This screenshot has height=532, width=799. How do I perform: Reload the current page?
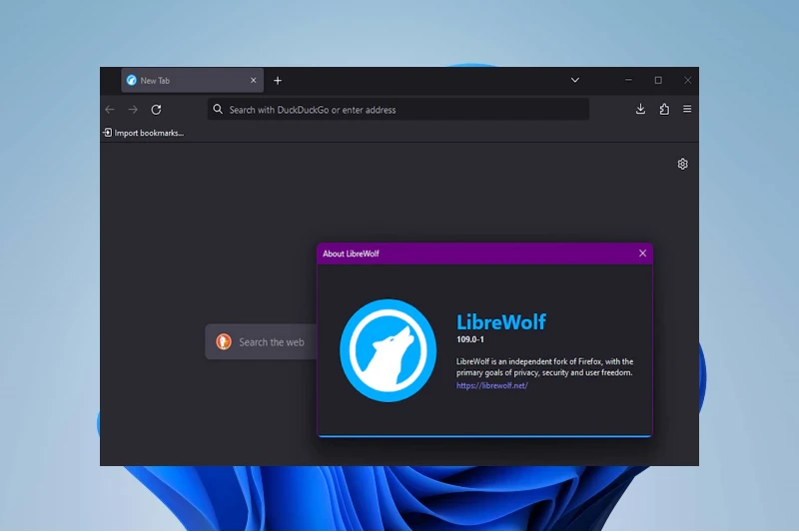[156, 110]
